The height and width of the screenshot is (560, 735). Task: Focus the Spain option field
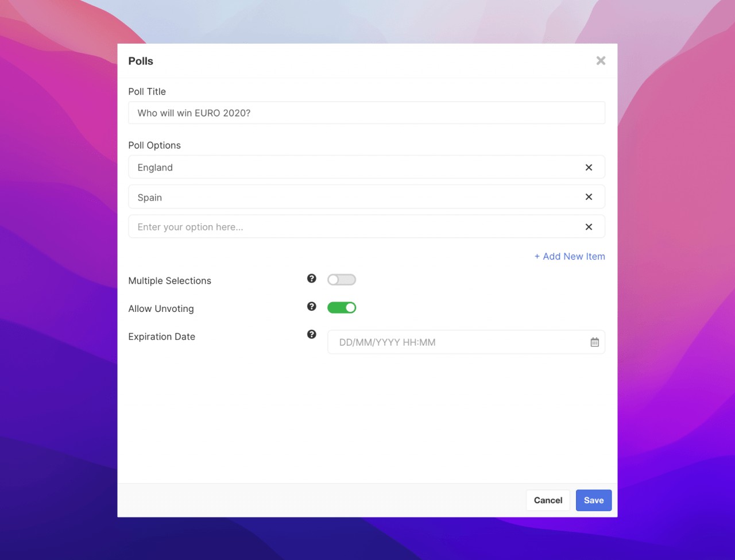coord(350,197)
